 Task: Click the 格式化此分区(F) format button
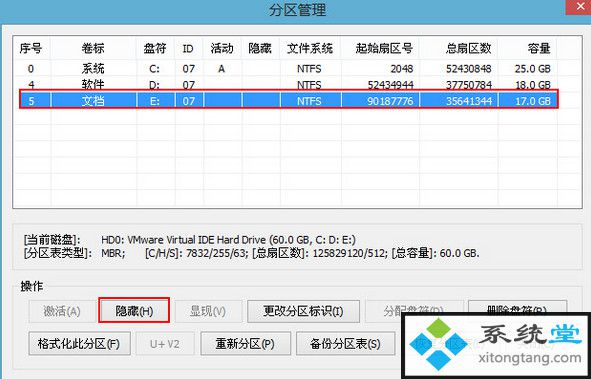point(80,343)
